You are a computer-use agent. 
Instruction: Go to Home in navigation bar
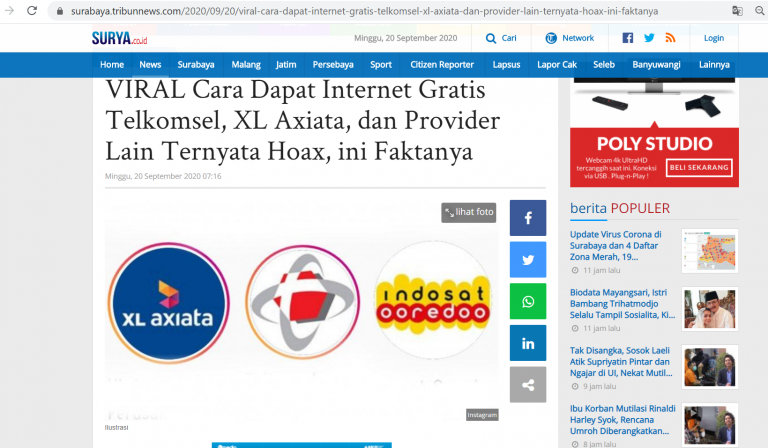[x=112, y=65]
